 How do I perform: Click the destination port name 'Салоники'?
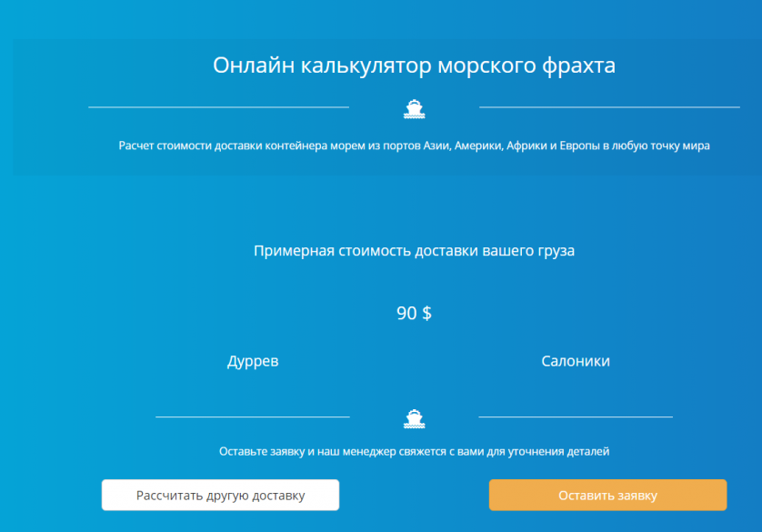tap(576, 361)
